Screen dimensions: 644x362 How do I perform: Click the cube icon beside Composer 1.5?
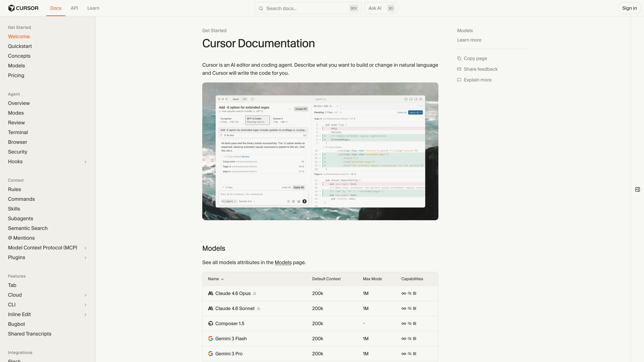click(x=211, y=323)
